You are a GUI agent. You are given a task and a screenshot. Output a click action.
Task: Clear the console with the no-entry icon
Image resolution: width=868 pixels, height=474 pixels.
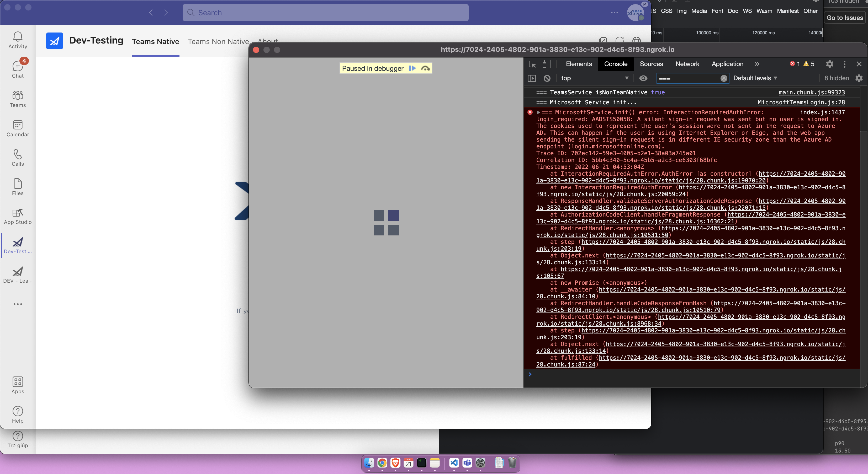click(547, 78)
